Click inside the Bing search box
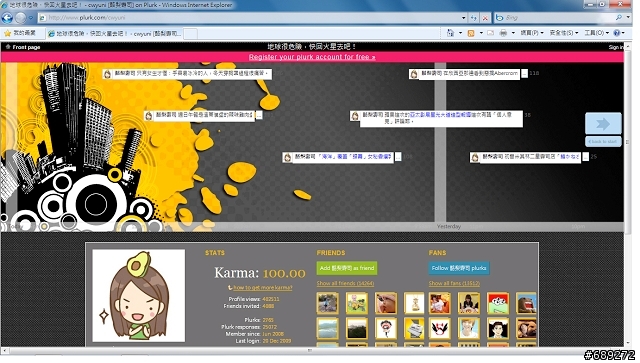This screenshot has width=640, height=363. (x=555, y=18)
